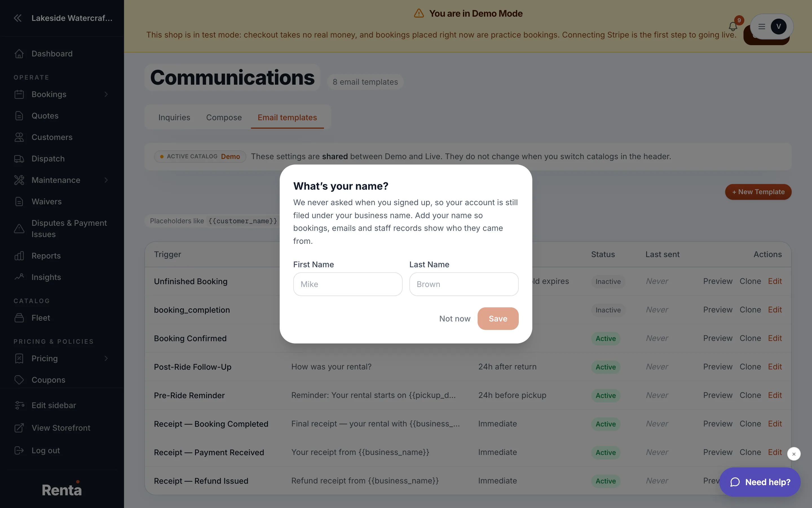Click the + New Template button

coord(758,192)
